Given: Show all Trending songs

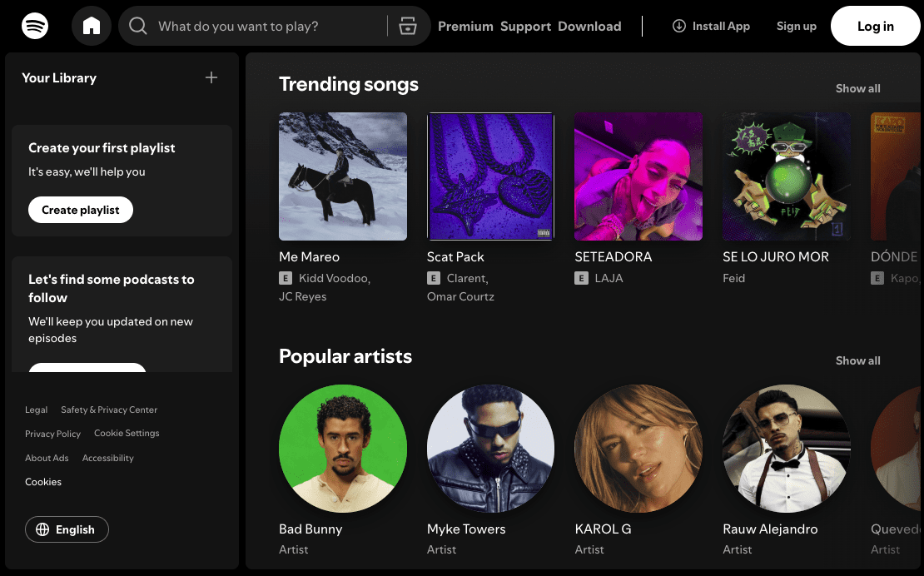Looking at the screenshot, I should tap(858, 88).
